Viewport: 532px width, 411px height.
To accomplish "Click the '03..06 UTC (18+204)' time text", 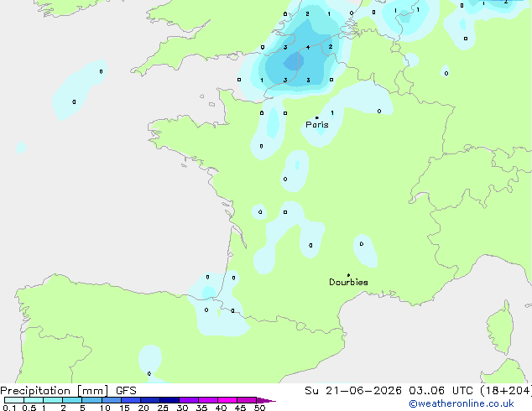I will (x=470, y=391).
